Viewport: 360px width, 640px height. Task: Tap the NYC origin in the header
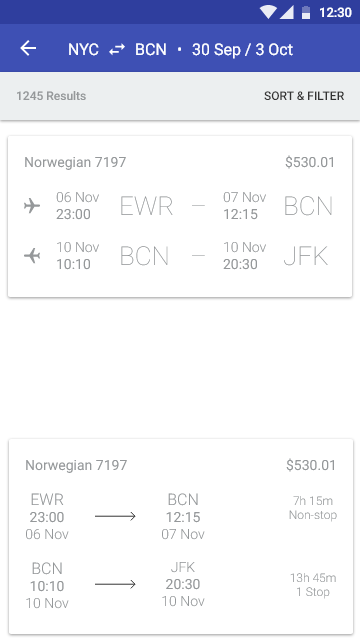[83, 49]
